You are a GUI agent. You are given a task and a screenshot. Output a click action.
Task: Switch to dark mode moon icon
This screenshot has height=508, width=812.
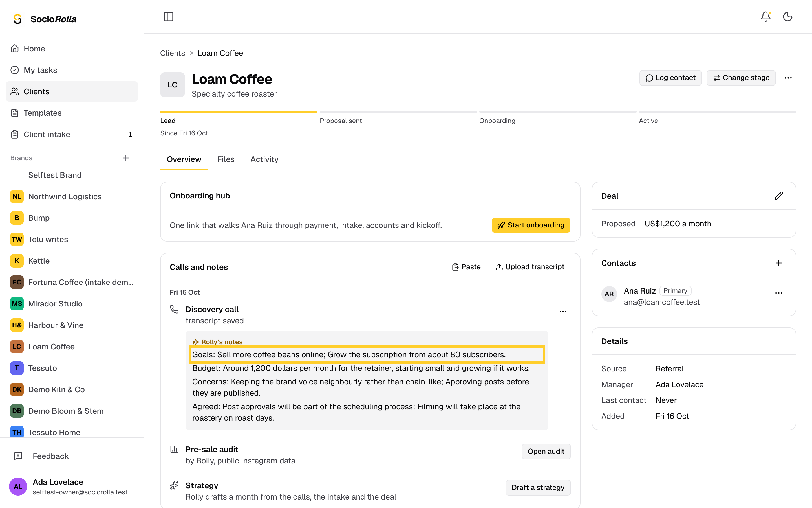pyautogui.click(x=787, y=16)
